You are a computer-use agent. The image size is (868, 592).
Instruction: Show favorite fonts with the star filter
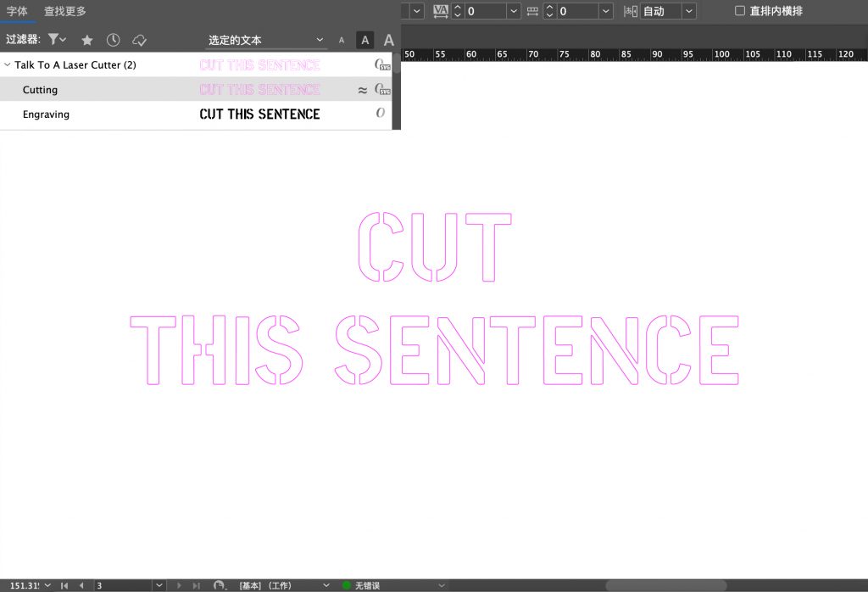pos(87,40)
